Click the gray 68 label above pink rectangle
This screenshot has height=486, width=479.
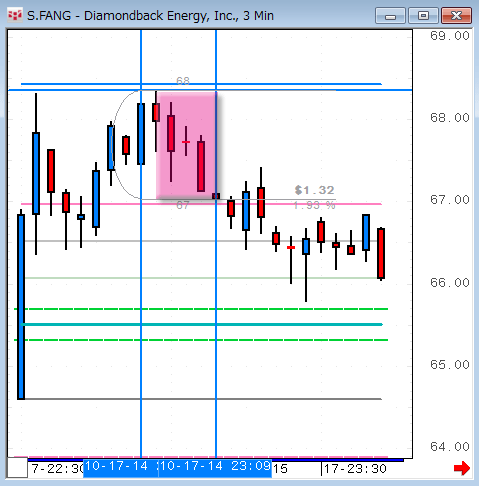(183, 80)
